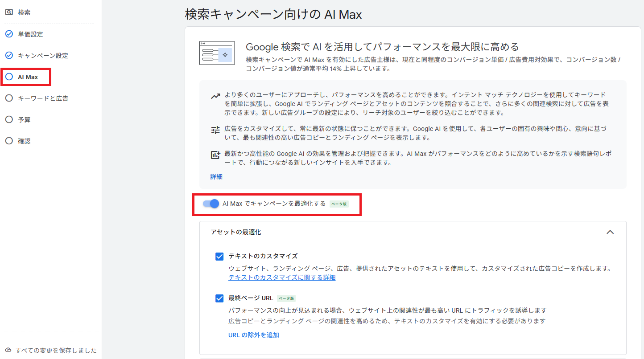Open the 検索 step in sidebar
This screenshot has width=644, height=359.
click(24, 12)
